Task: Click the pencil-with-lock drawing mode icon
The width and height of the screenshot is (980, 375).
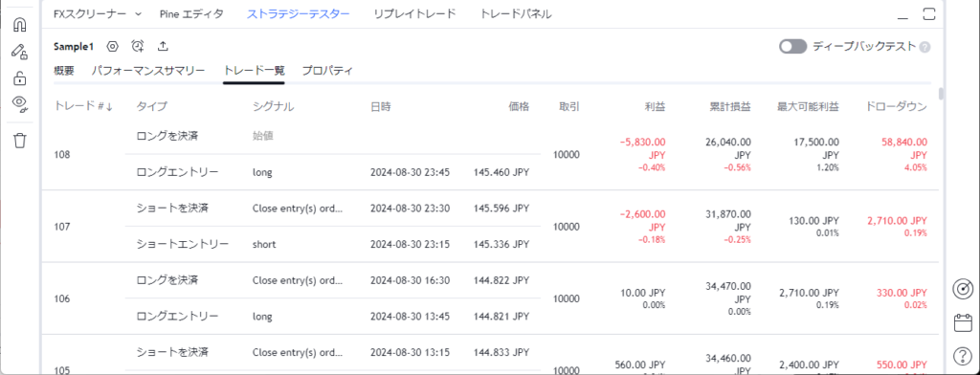Action: point(20,52)
